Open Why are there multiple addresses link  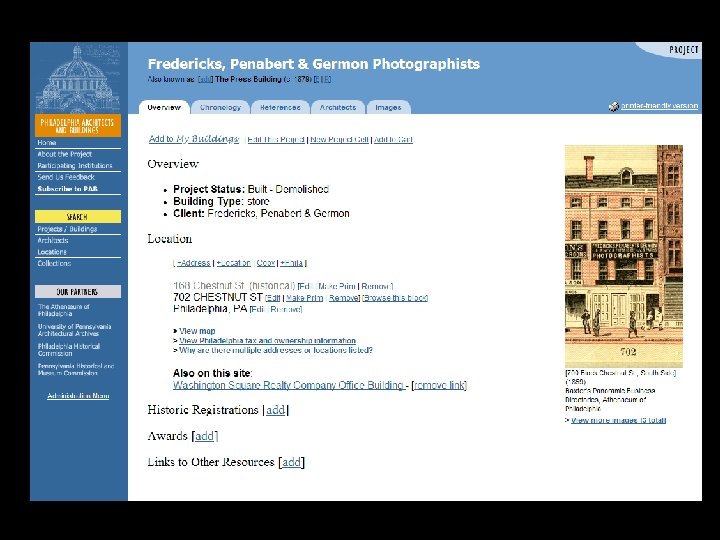click(x=276, y=350)
